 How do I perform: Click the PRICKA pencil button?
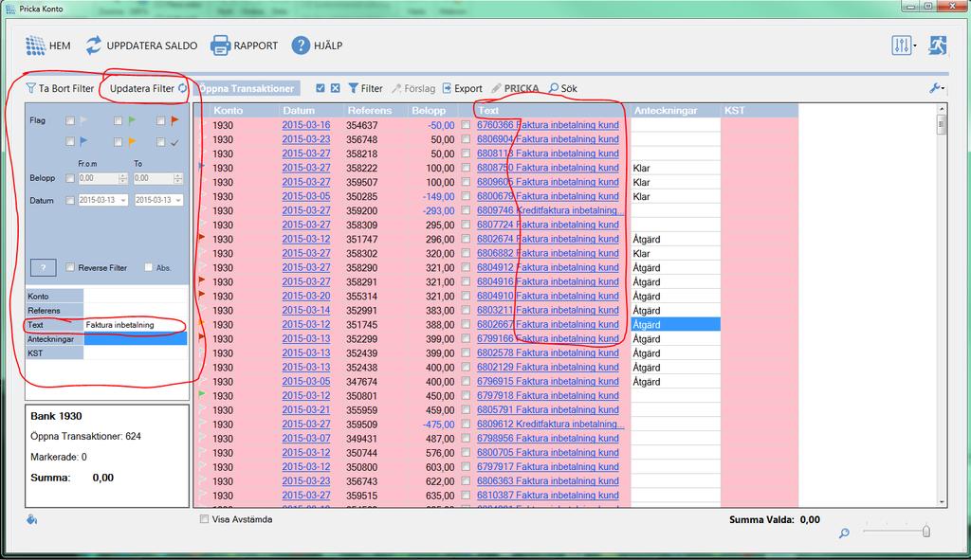pyautogui.click(x=515, y=88)
